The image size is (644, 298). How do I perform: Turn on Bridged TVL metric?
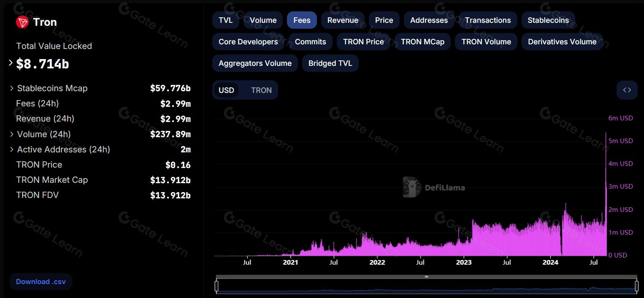click(x=330, y=63)
